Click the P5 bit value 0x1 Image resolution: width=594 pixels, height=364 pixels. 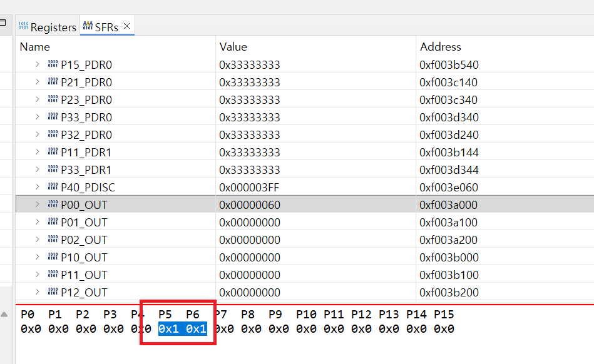pyautogui.click(x=169, y=329)
